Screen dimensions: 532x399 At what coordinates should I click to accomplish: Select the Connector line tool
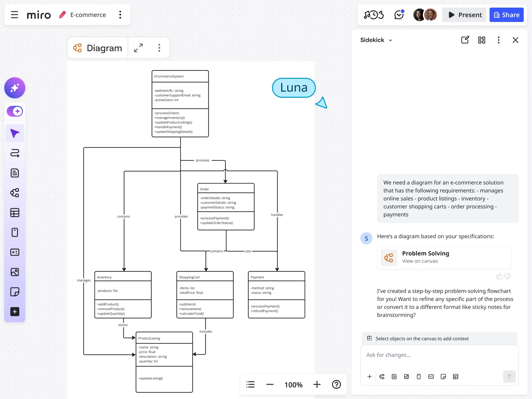pyautogui.click(x=15, y=153)
